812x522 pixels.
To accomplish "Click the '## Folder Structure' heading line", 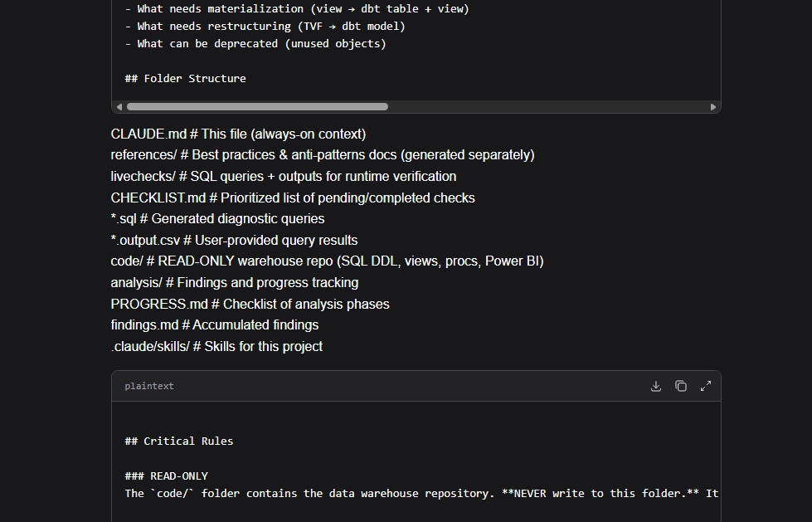I will 186,79.
